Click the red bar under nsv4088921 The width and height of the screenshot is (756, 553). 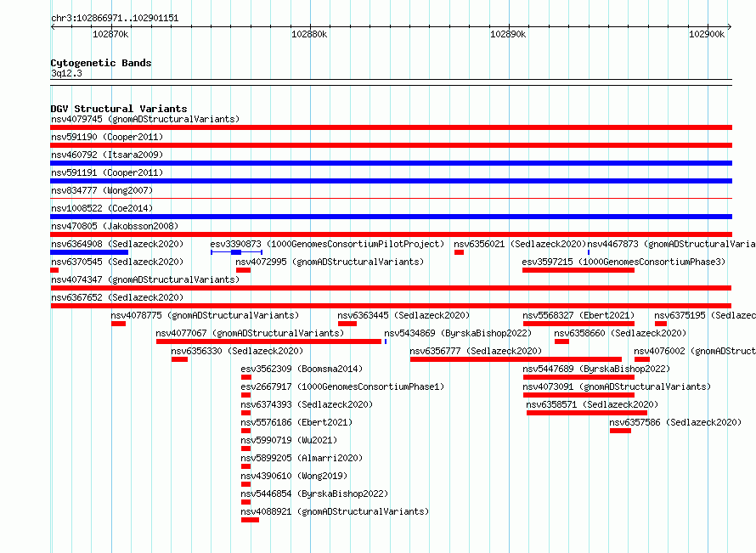point(250,520)
